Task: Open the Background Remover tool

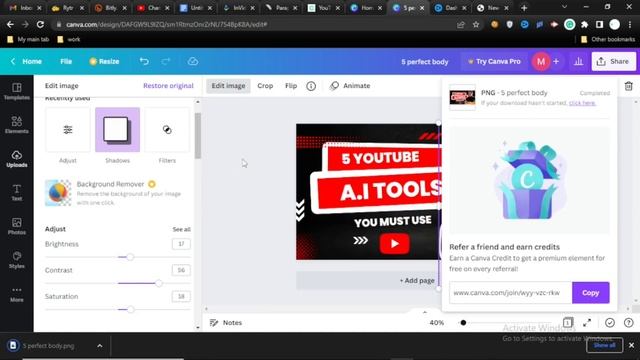Action: tap(118, 193)
